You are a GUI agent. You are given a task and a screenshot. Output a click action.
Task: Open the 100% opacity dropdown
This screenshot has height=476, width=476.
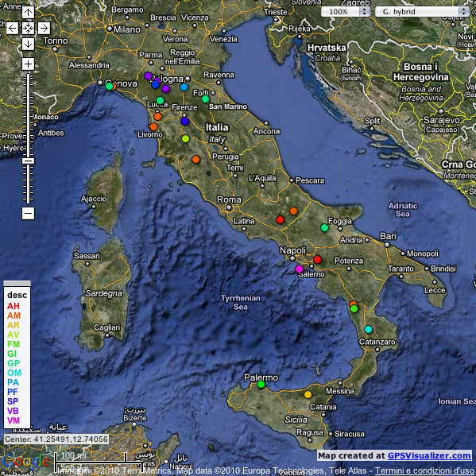click(x=346, y=12)
